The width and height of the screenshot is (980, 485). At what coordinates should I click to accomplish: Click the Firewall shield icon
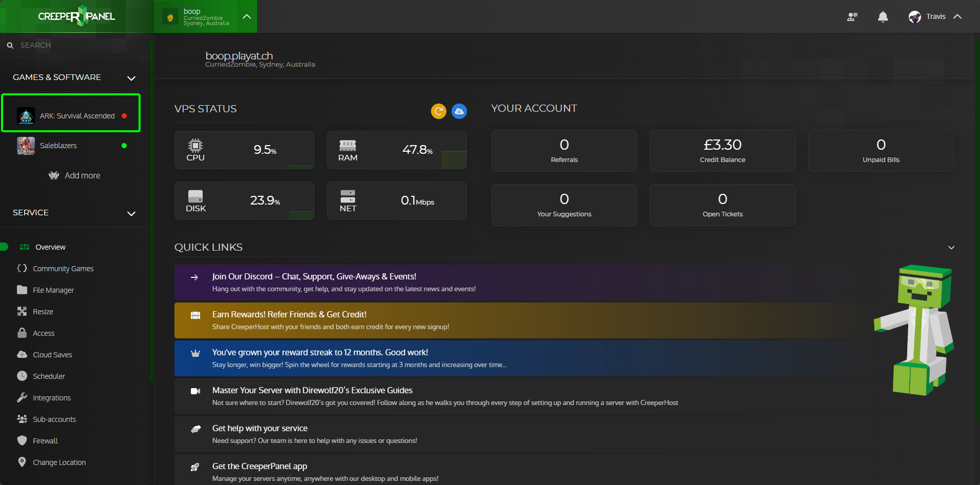22,440
